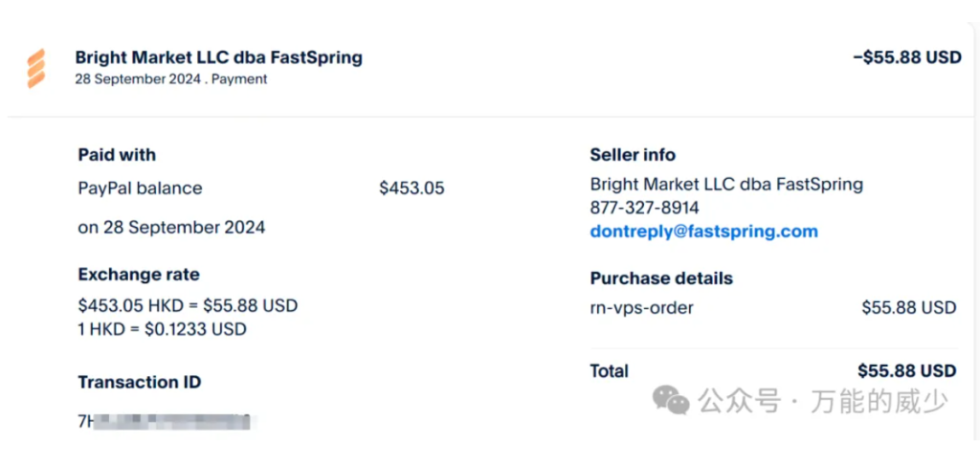The image size is (980, 465).
Task: Click the seller name under Seller info
Action: [x=726, y=185]
